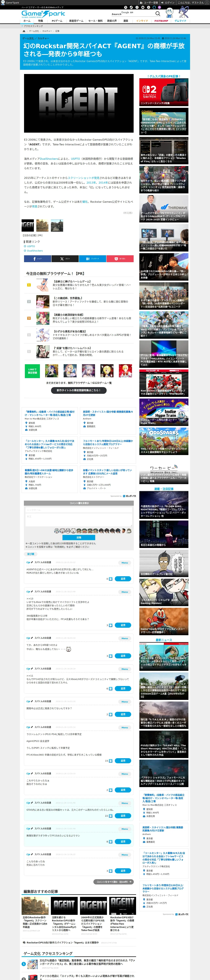
Task: Open インサイド navigation tab
Action: pyautogui.click(x=142, y=21)
